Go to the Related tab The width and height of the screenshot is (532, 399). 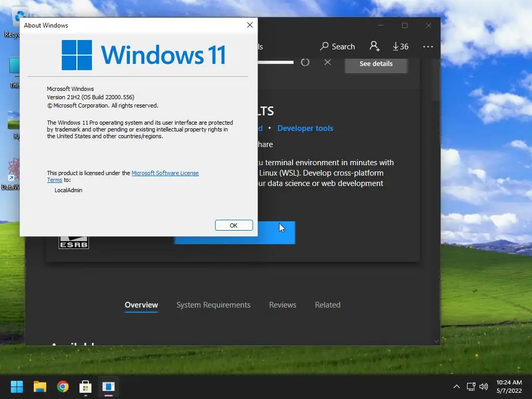(327, 304)
